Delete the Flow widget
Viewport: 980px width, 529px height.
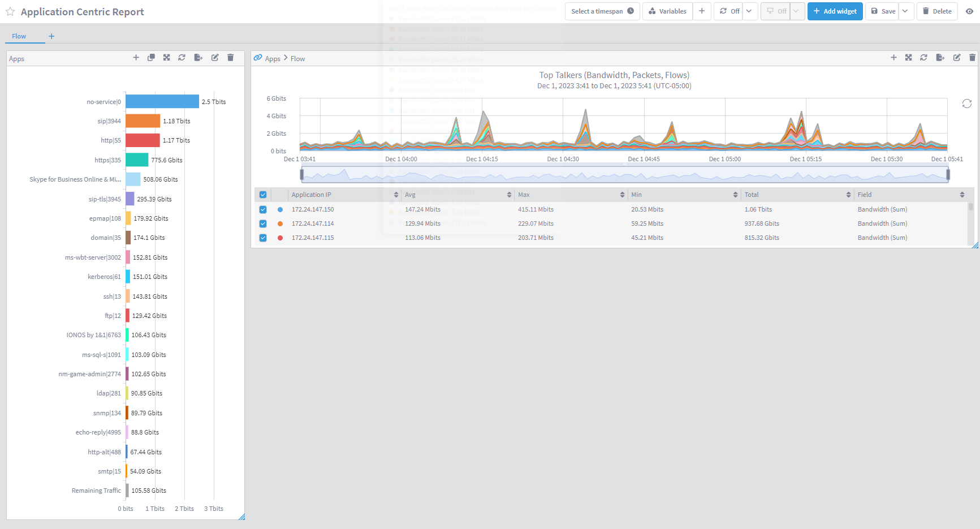point(972,58)
